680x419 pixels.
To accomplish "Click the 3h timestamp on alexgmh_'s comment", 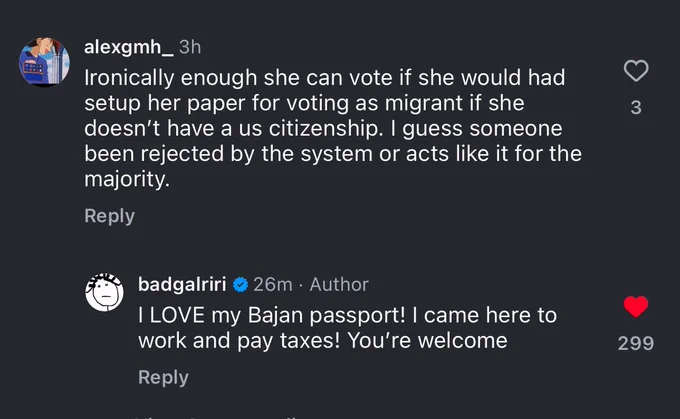I will [190, 47].
